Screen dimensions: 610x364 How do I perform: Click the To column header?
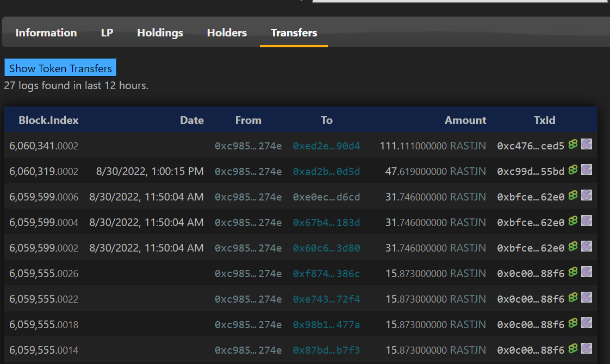(x=326, y=120)
